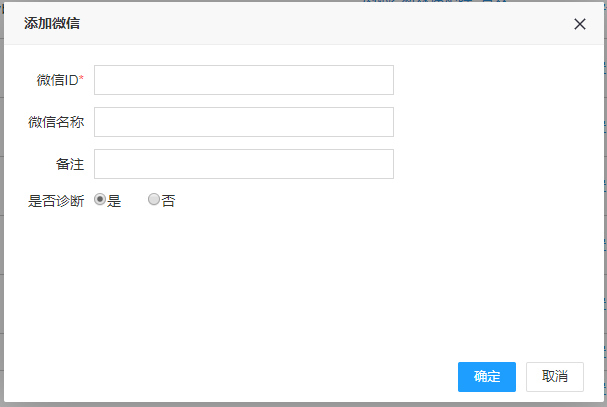Click the red required asterisk marker

pyautogui.click(x=82, y=79)
